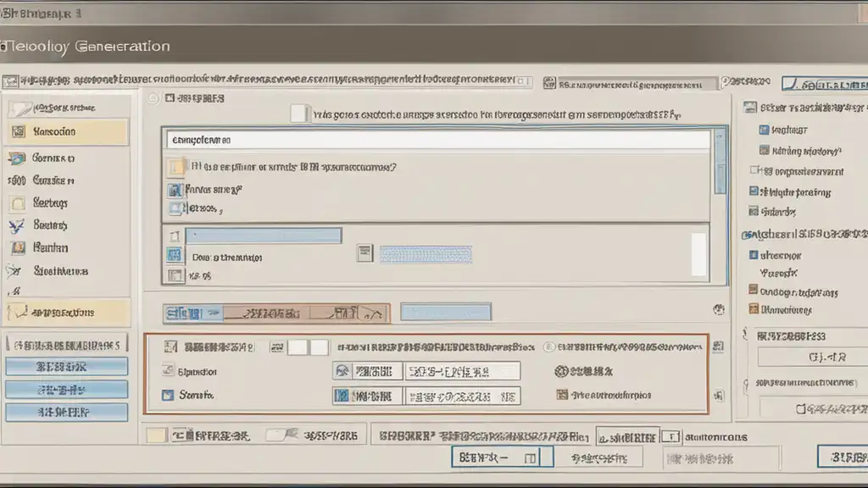This screenshot has width=868, height=488.
Task: Open the globe-icon item in left sidebar
Action: [x=17, y=158]
